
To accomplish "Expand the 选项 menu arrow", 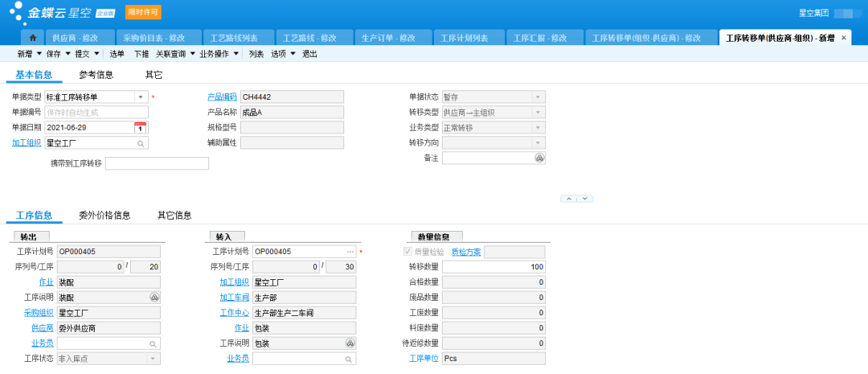I will click(x=293, y=54).
